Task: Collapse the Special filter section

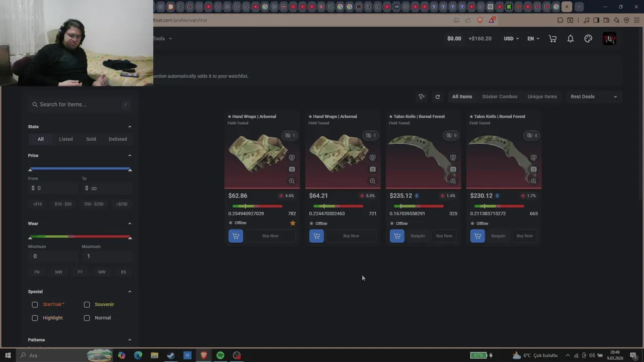Action: coord(129,292)
